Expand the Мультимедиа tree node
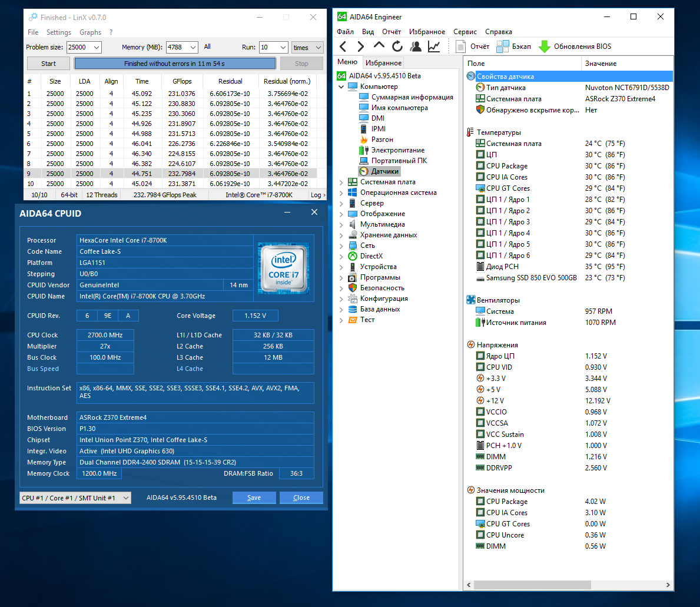This screenshot has width=700, height=607. coord(341,224)
